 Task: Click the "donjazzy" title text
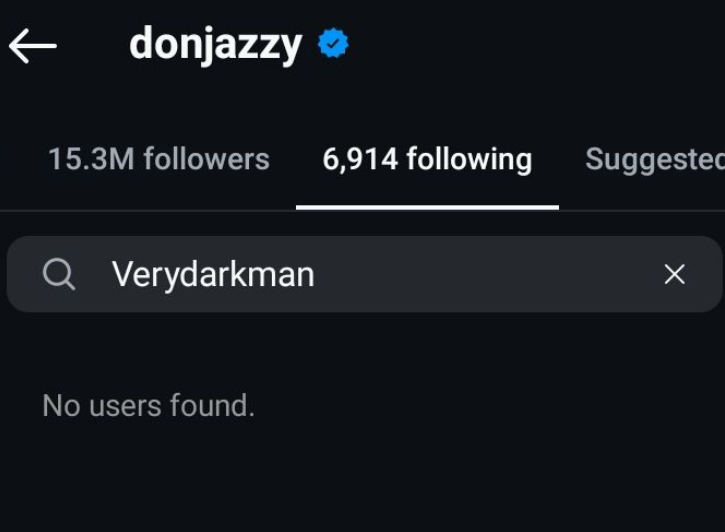(x=215, y=44)
